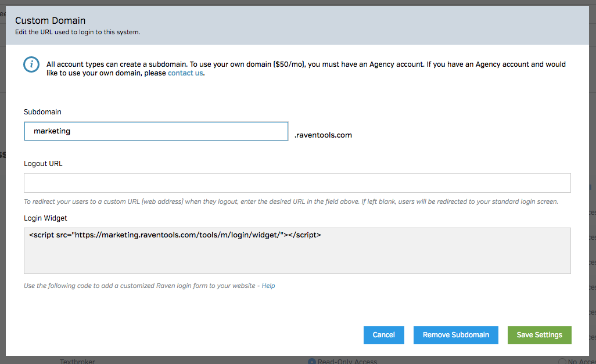Click the 'Edit the URL' dialog subtitle
This screenshot has width=596, height=364.
[x=77, y=33]
